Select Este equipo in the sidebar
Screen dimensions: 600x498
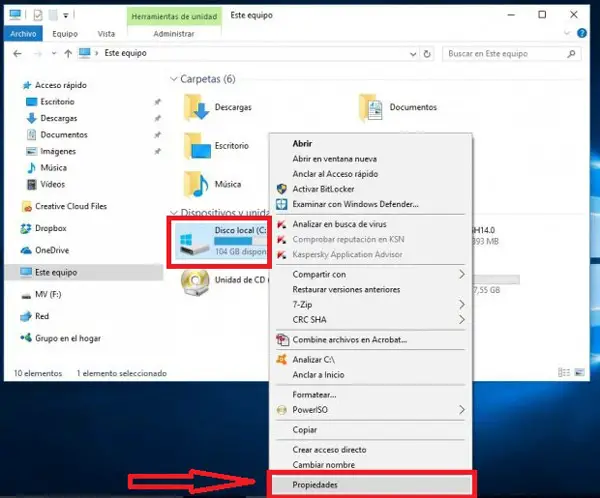56,272
